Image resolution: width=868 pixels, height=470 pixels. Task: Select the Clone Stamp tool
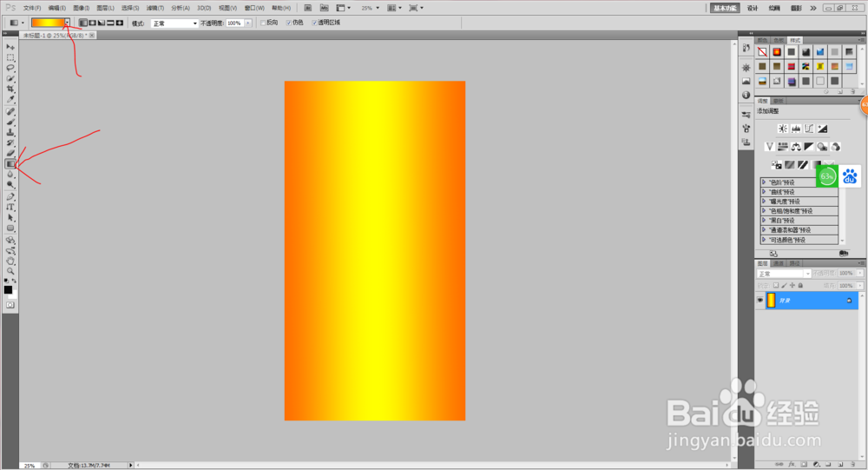point(10,132)
